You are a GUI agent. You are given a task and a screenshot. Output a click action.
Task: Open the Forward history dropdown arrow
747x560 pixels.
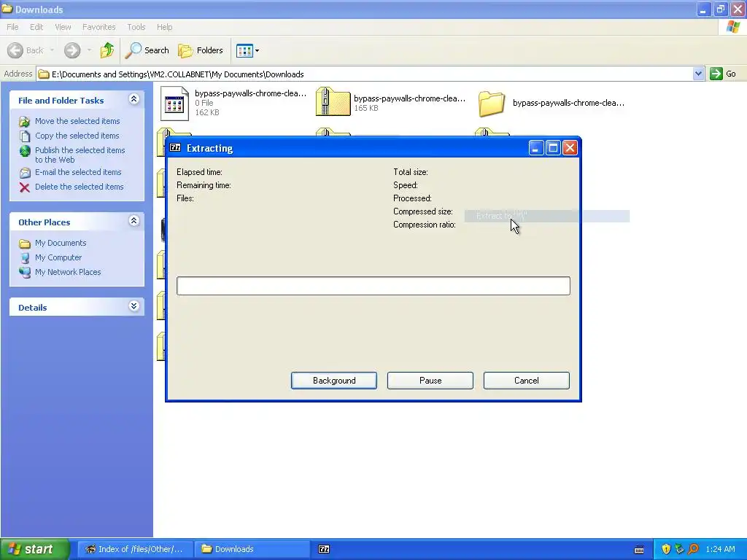89,50
